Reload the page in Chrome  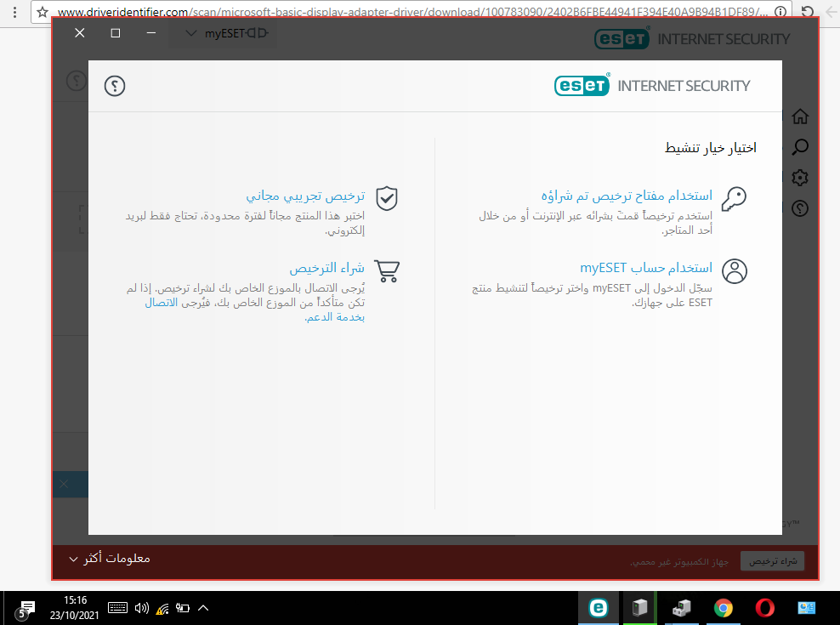pyautogui.click(x=808, y=11)
